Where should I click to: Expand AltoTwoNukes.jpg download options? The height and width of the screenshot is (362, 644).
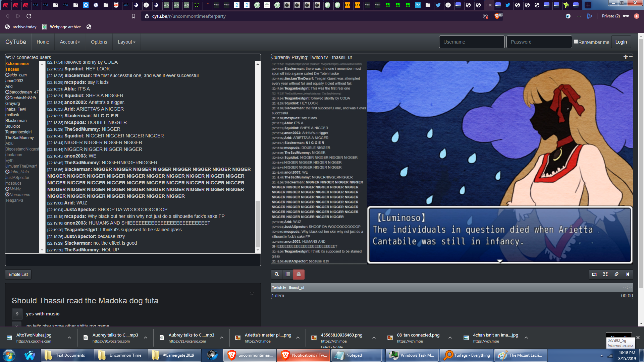(69, 338)
